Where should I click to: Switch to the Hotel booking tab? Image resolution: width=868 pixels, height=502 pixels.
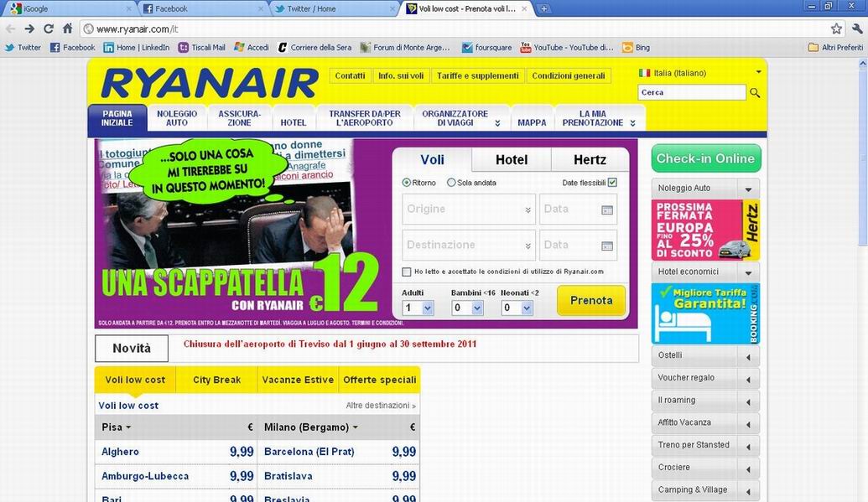click(512, 160)
